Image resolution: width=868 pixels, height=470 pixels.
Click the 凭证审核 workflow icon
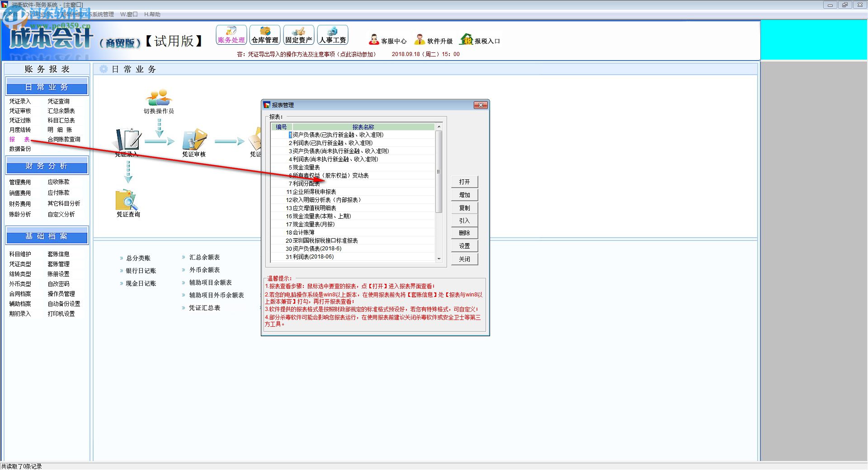(194, 140)
